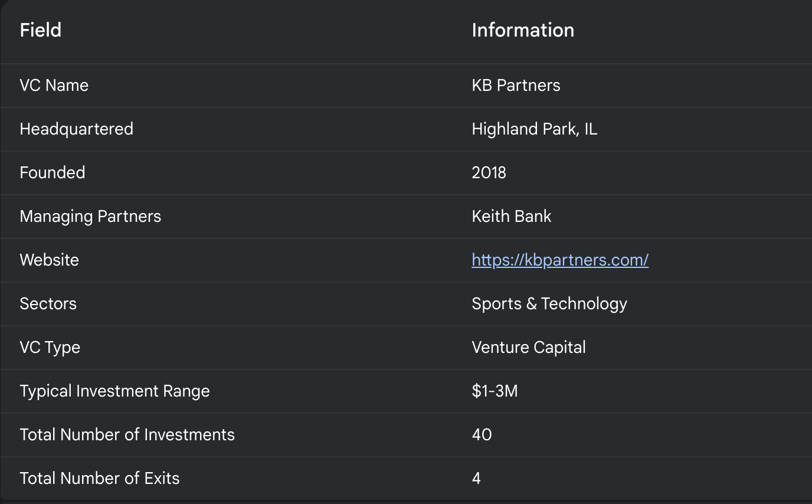Click the 'Typical Investment Range' label
The width and height of the screenshot is (812, 504).
click(115, 391)
